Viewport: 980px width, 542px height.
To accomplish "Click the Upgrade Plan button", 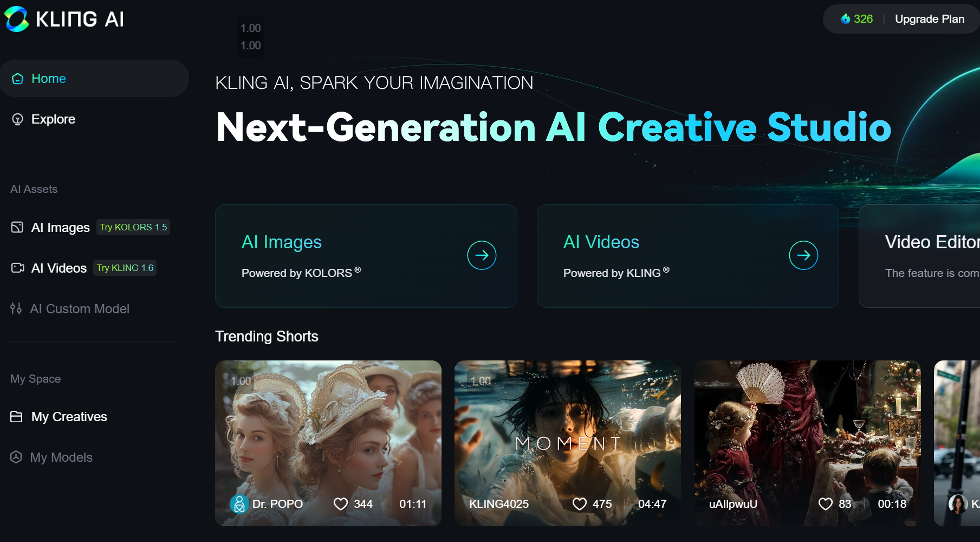I will (930, 19).
